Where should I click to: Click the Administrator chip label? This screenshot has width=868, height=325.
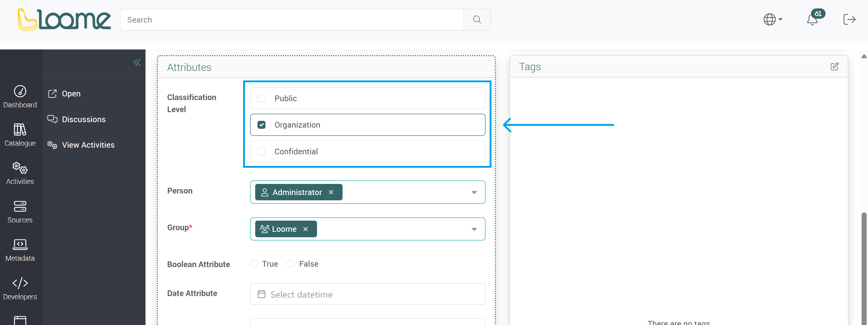297,192
